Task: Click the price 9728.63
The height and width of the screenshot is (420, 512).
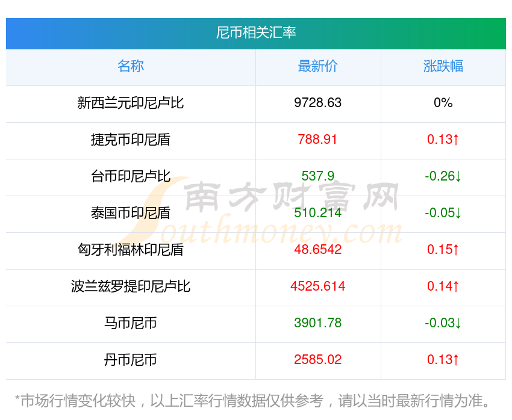Action: 317,103
